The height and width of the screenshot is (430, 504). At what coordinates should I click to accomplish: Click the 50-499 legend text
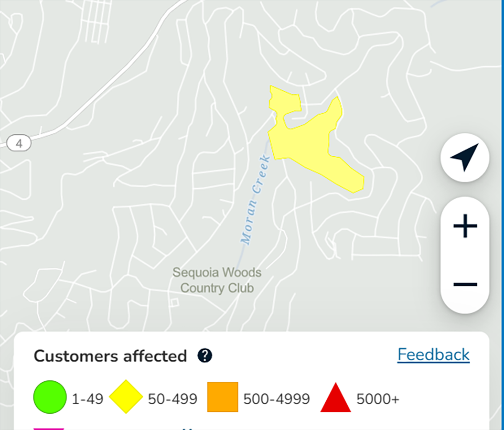coord(172,398)
